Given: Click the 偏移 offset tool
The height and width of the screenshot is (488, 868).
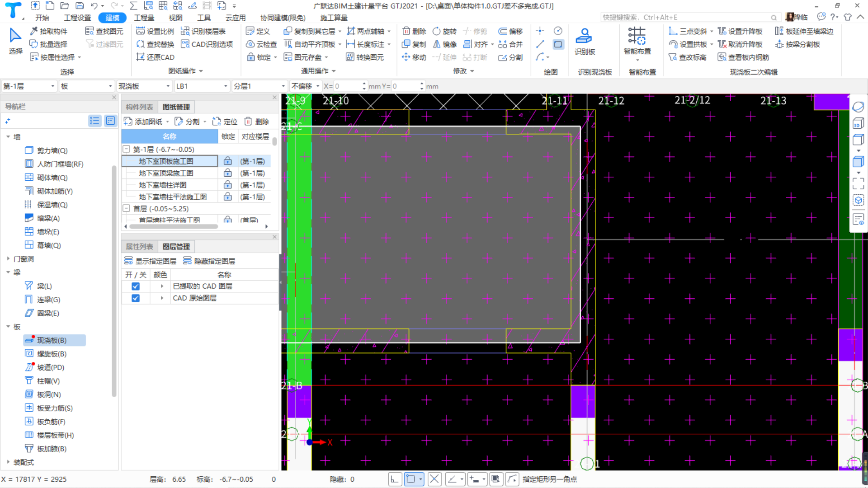Looking at the screenshot, I should [x=510, y=31].
